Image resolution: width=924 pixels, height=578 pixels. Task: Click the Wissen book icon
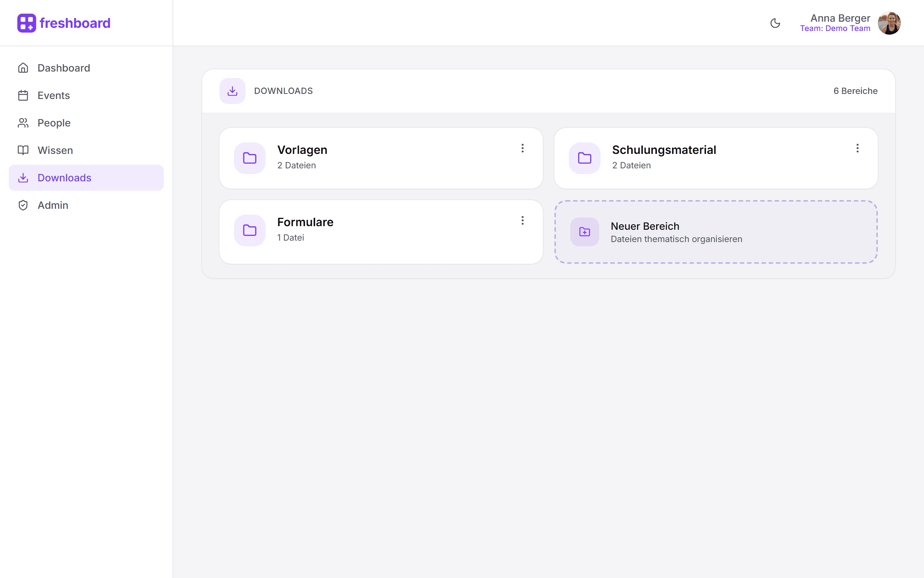[x=23, y=150]
